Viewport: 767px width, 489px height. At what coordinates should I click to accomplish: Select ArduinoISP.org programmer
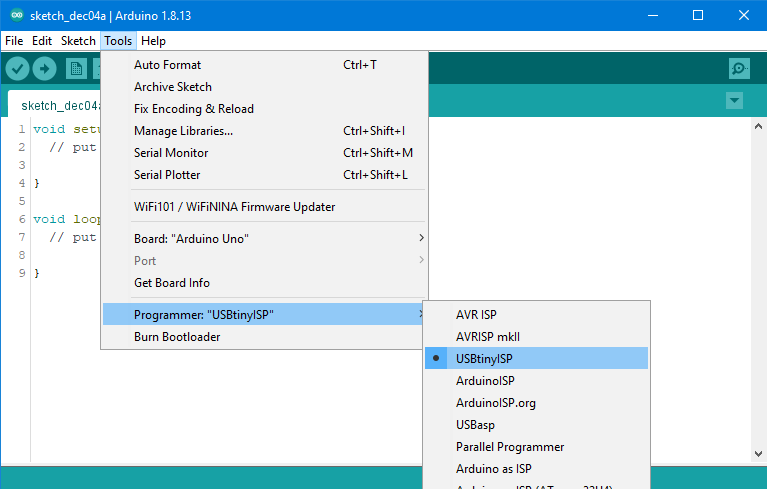click(537, 402)
